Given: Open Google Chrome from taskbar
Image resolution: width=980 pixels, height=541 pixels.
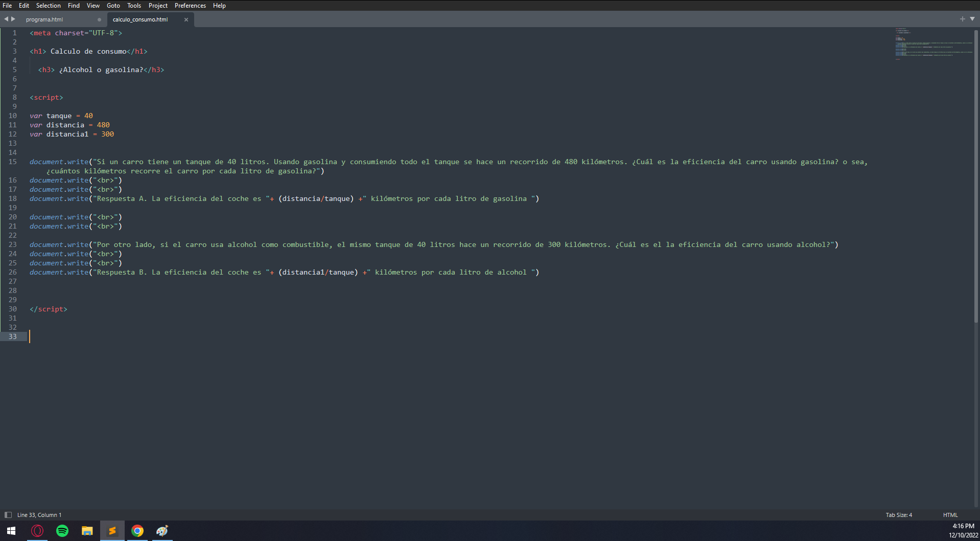Looking at the screenshot, I should click(137, 531).
